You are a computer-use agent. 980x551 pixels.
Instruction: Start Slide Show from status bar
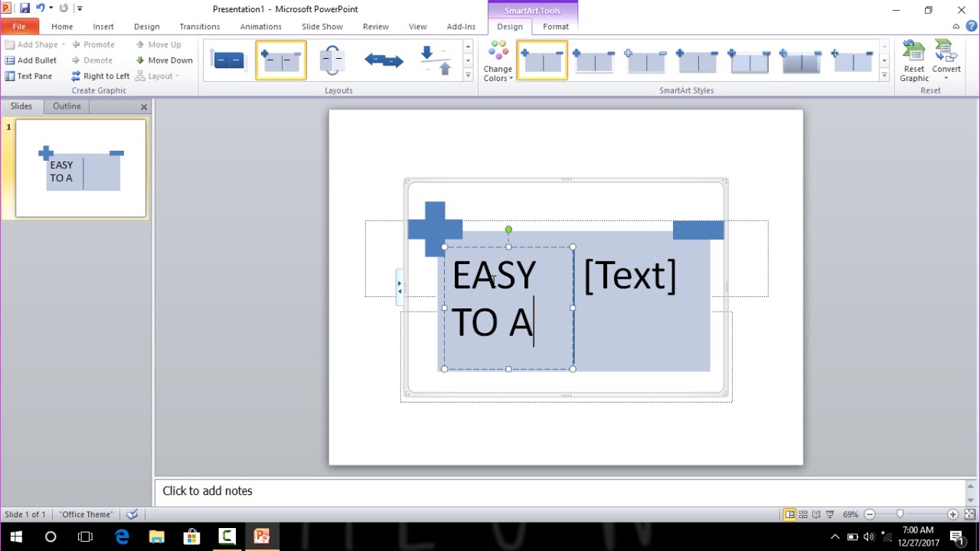point(830,514)
